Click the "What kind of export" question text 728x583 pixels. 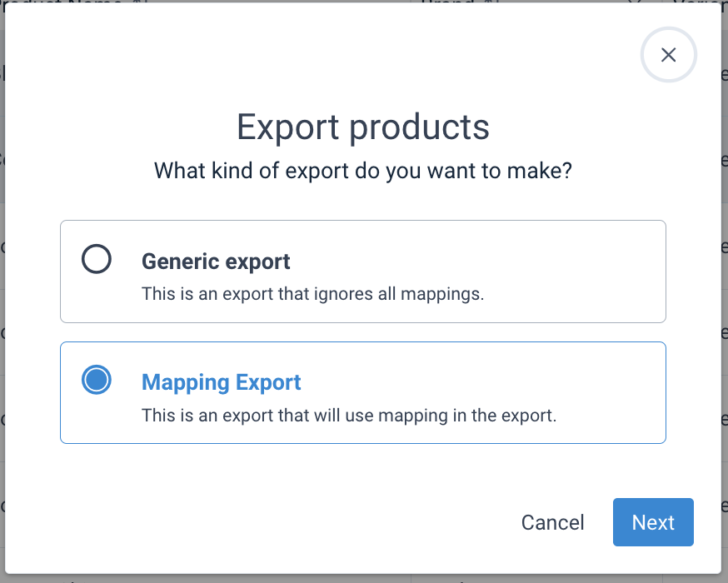click(363, 172)
